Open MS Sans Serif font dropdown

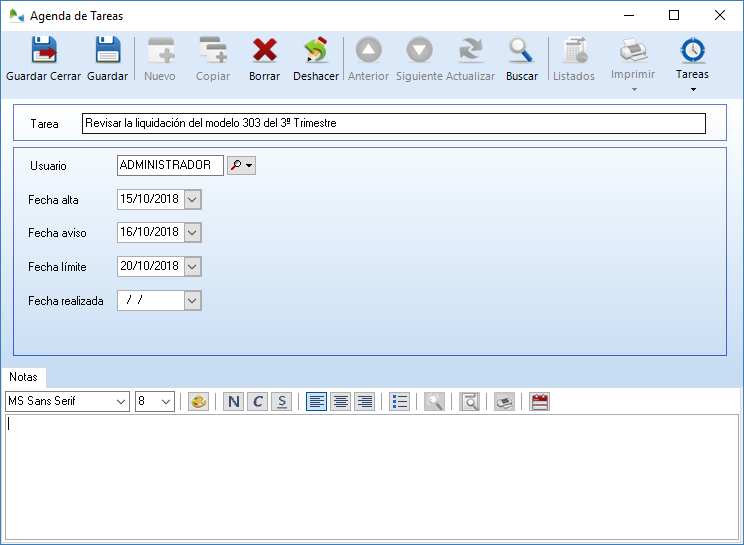(121, 402)
